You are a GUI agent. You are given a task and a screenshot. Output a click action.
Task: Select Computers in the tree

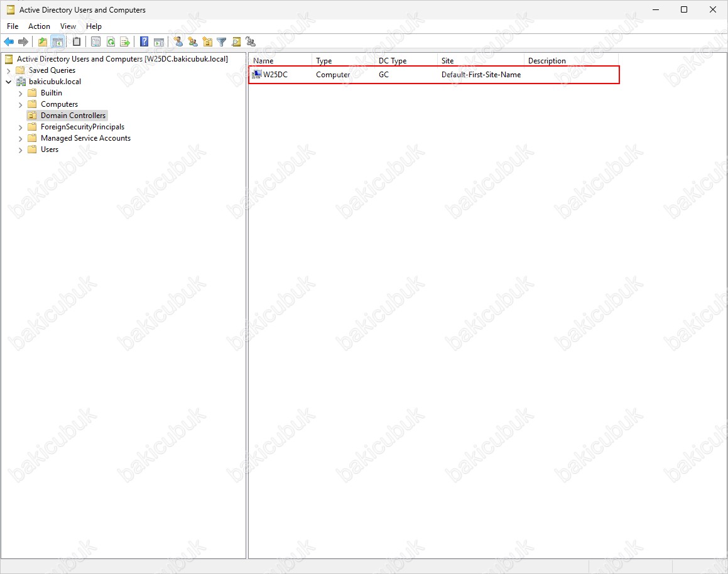coord(60,104)
